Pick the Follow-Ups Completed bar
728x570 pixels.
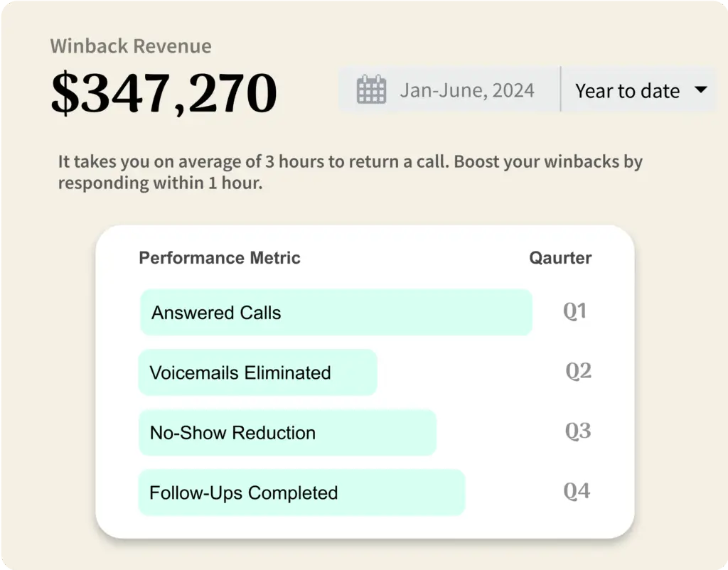[301, 493]
